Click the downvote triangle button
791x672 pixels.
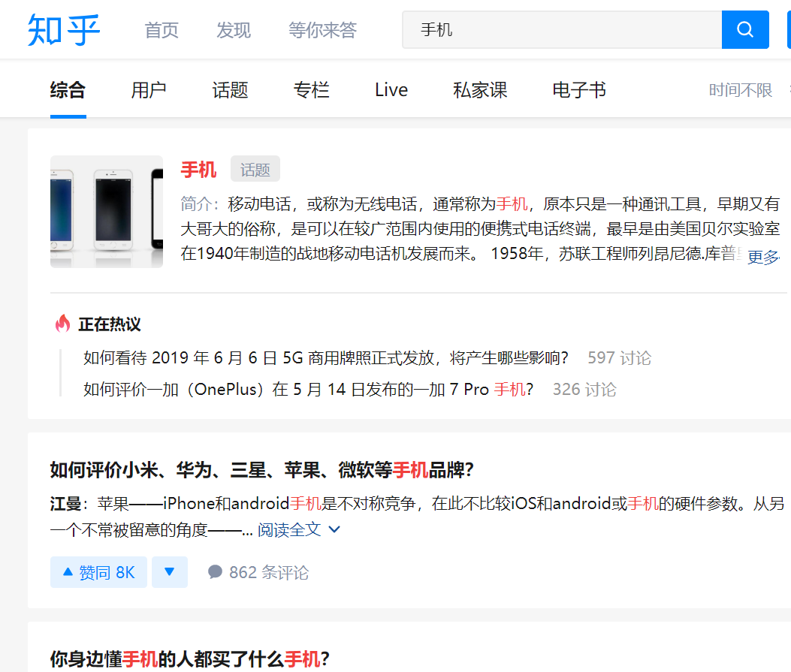[x=170, y=571]
